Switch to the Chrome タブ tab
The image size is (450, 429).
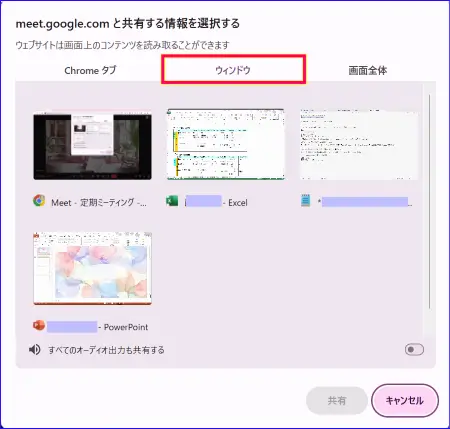[x=90, y=70]
